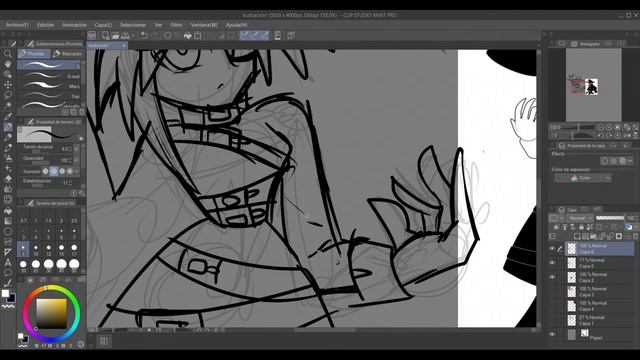The width and height of the screenshot is (640, 360).
Task: Toggle the blue clipping/reference icon in layers
Action: point(629,227)
